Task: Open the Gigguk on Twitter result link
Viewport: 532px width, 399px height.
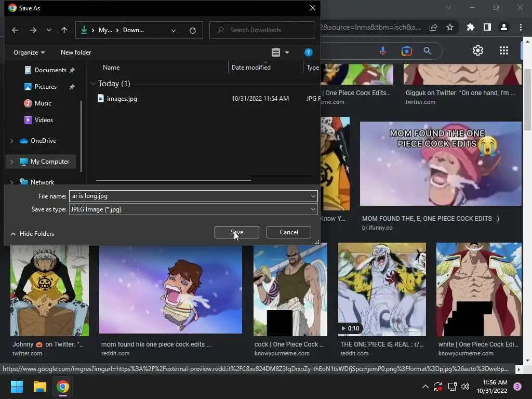Action: (460, 93)
